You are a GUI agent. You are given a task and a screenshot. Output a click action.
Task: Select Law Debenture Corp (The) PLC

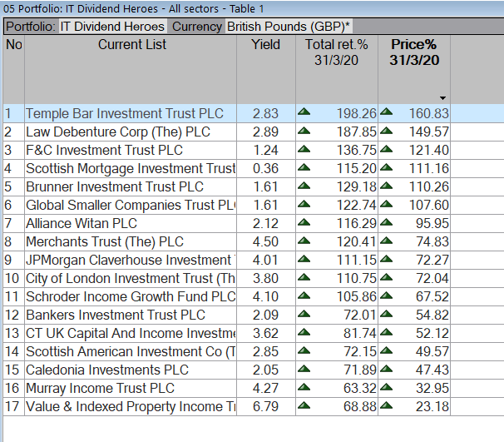(118, 132)
